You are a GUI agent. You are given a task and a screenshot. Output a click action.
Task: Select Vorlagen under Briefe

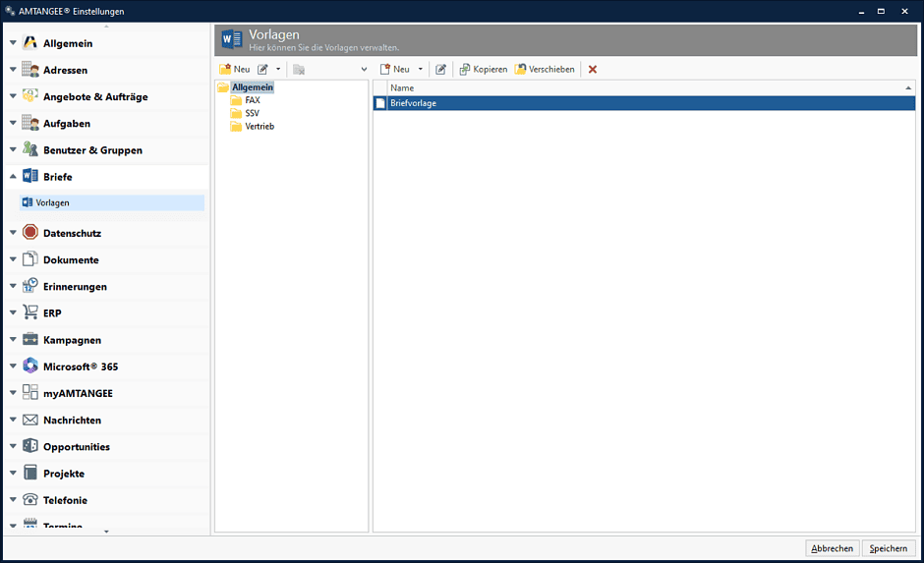[x=52, y=202]
